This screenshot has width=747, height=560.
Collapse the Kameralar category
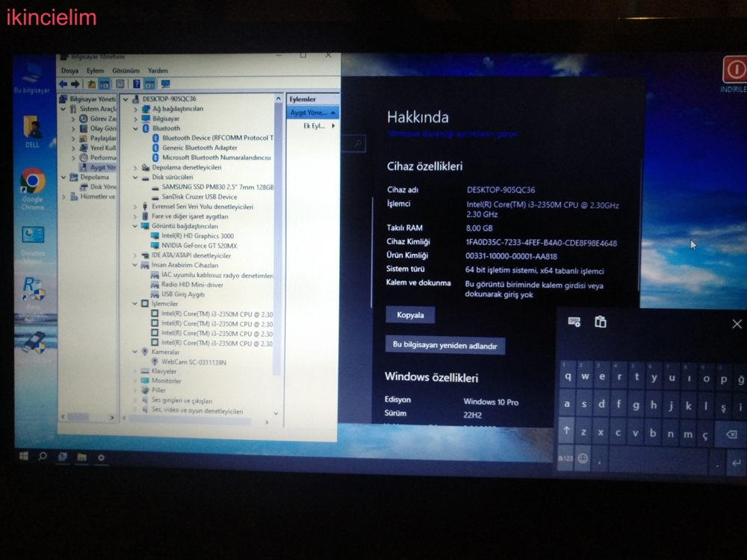(134, 352)
